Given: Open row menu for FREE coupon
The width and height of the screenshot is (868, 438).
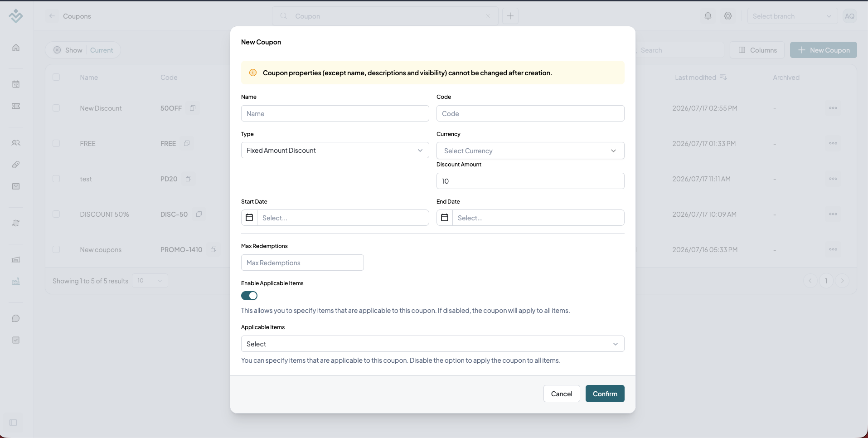Looking at the screenshot, I should click(x=833, y=143).
